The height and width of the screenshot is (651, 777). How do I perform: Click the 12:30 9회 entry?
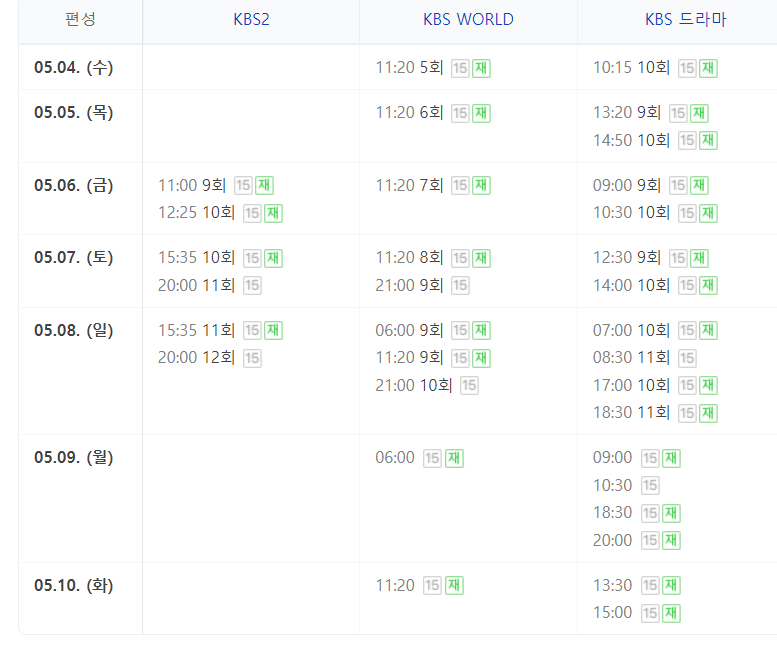(627, 258)
